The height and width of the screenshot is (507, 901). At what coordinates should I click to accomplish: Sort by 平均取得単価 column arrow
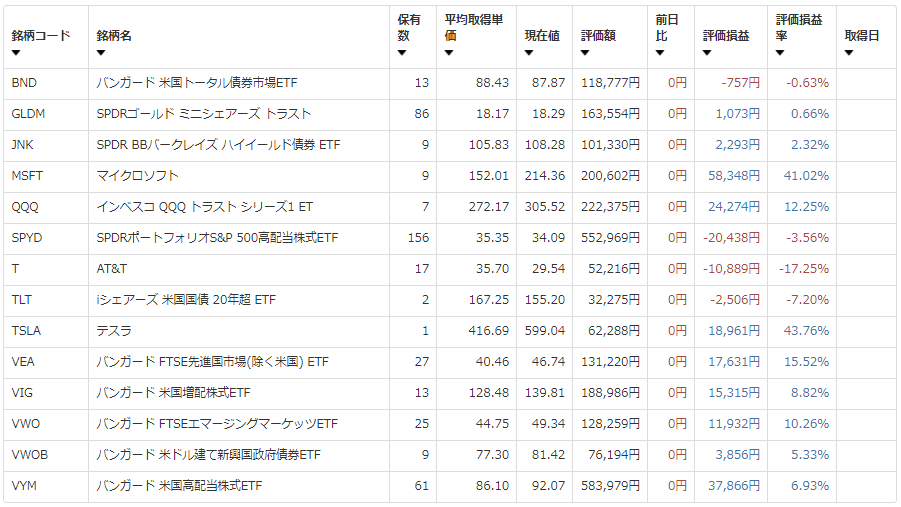pyautogui.click(x=449, y=53)
